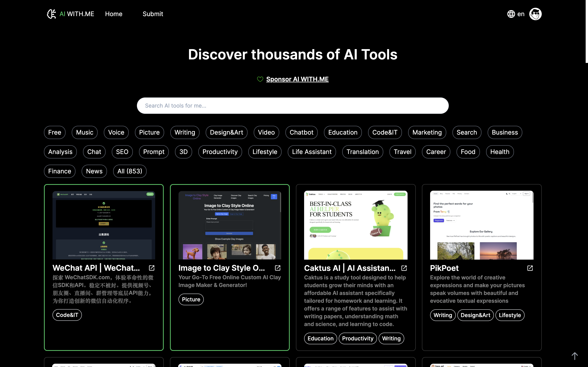Toggle the Productivity category filter
The image size is (588, 367).
click(x=220, y=152)
